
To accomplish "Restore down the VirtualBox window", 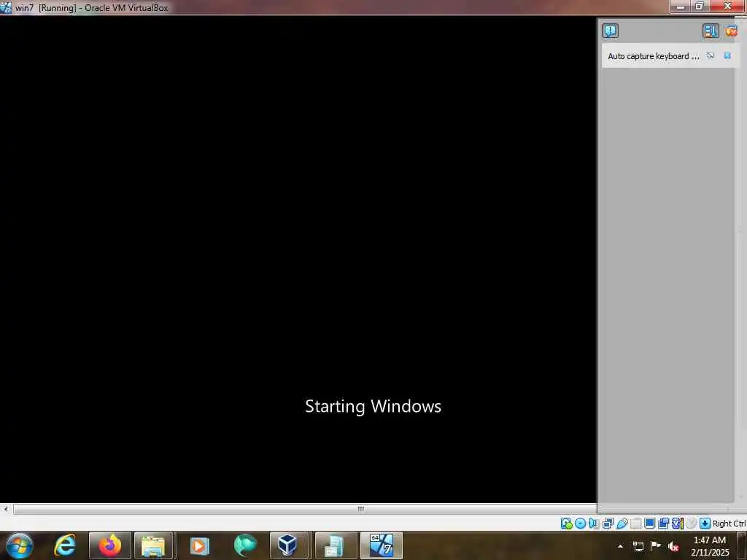I will click(700, 6).
